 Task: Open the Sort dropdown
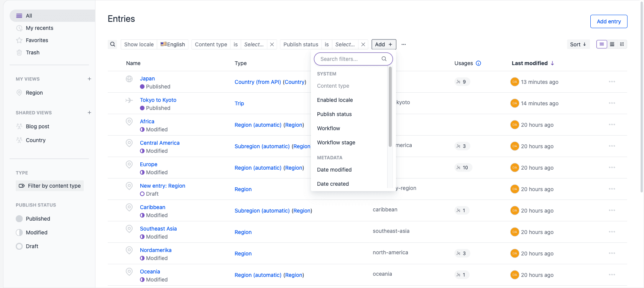[x=578, y=44]
